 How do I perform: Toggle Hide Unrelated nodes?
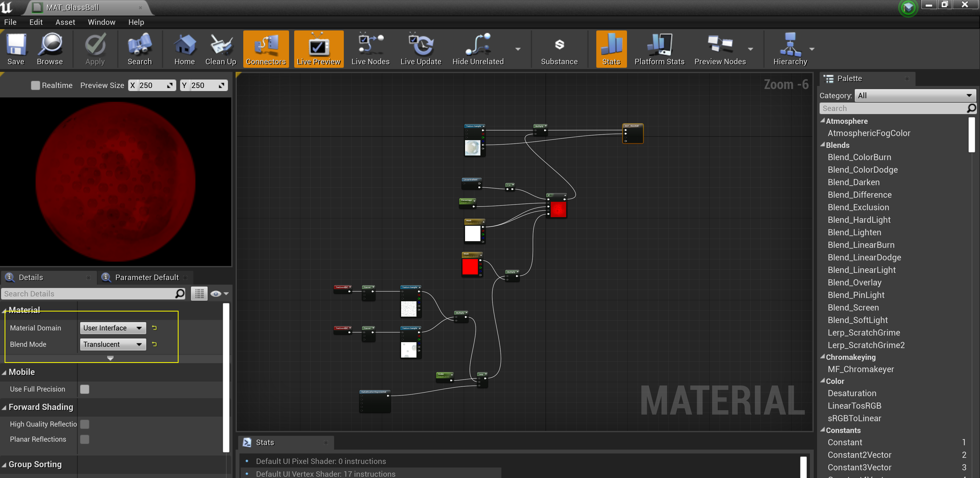(478, 49)
